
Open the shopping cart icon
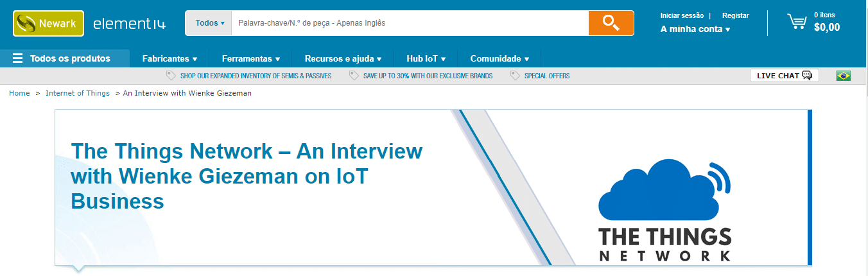pyautogui.click(x=797, y=22)
